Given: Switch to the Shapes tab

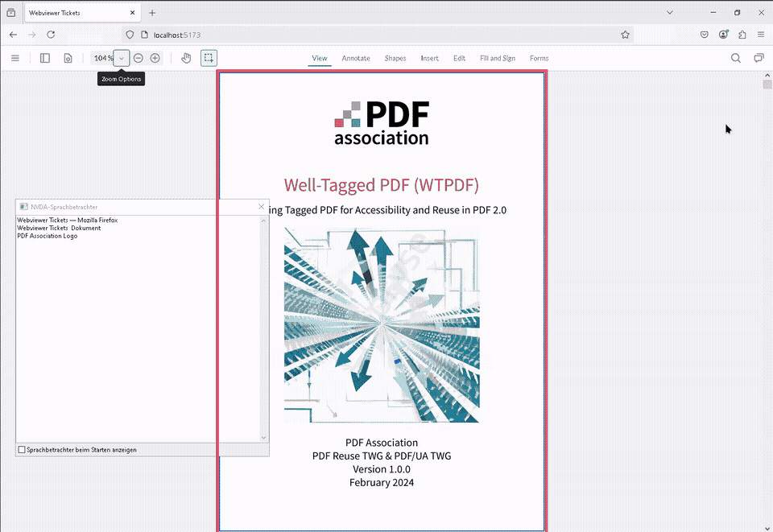Looking at the screenshot, I should 395,58.
